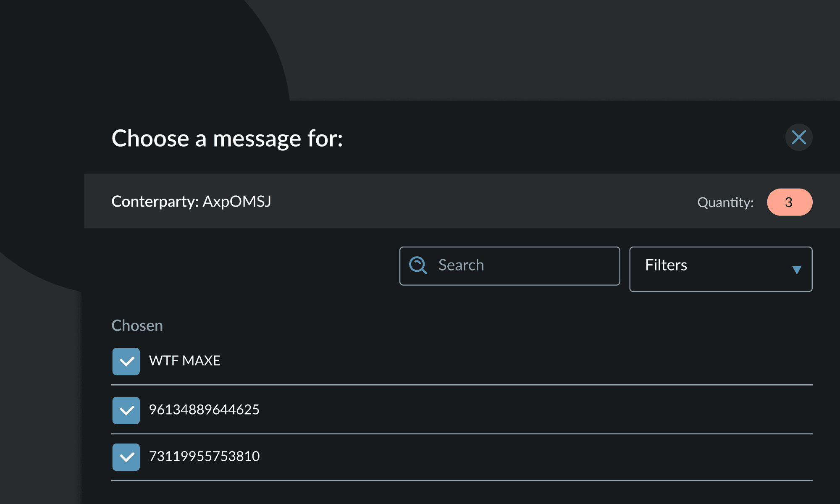
Task: Select the 96134889644625 message label
Action: click(x=204, y=409)
